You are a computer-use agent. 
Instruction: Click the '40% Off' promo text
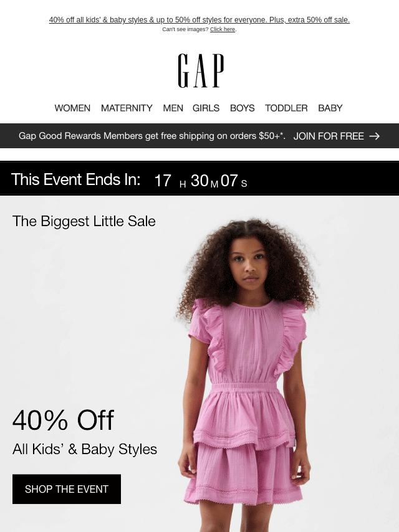coord(63,420)
